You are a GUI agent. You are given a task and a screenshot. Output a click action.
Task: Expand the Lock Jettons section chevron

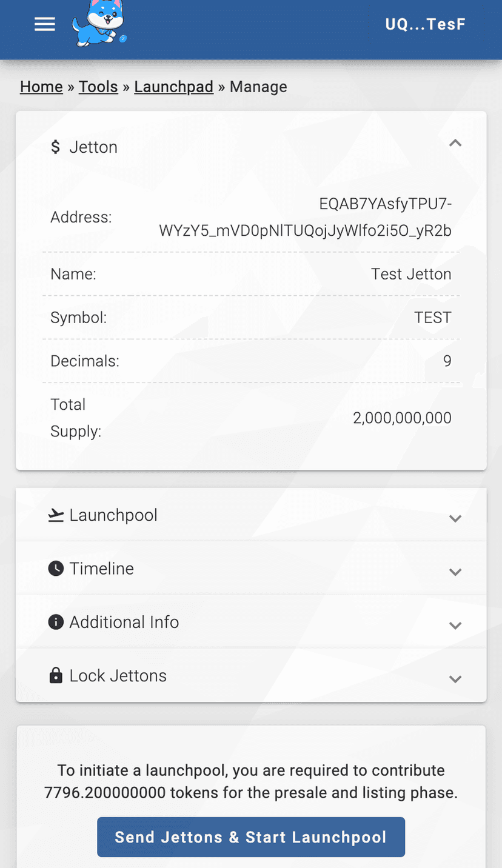click(455, 678)
